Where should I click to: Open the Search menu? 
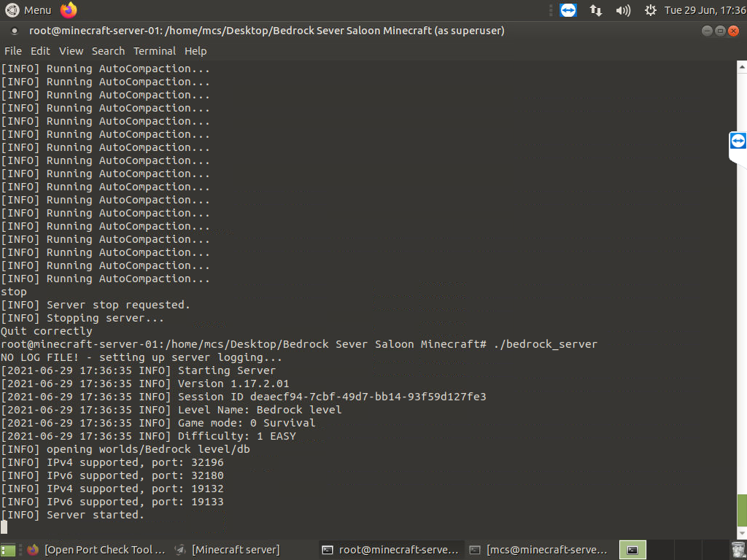coord(108,51)
